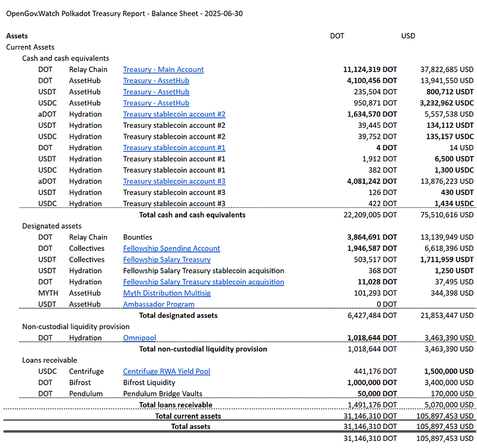This screenshot has width=477, height=448.
Task: Select the 1,300 USDC amount
Action: click(x=454, y=170)
